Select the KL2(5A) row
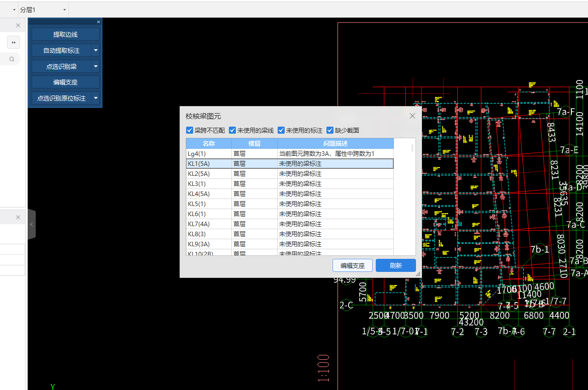 290,174
